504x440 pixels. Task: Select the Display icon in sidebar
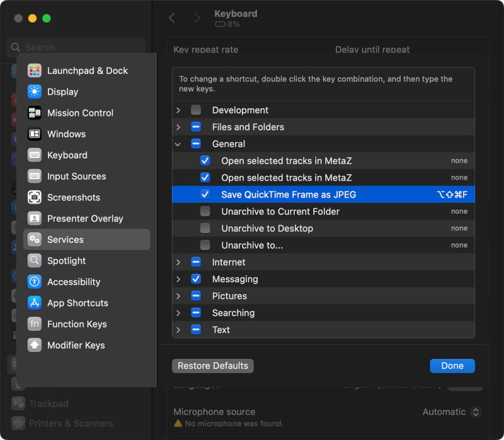tap(35, 92)
